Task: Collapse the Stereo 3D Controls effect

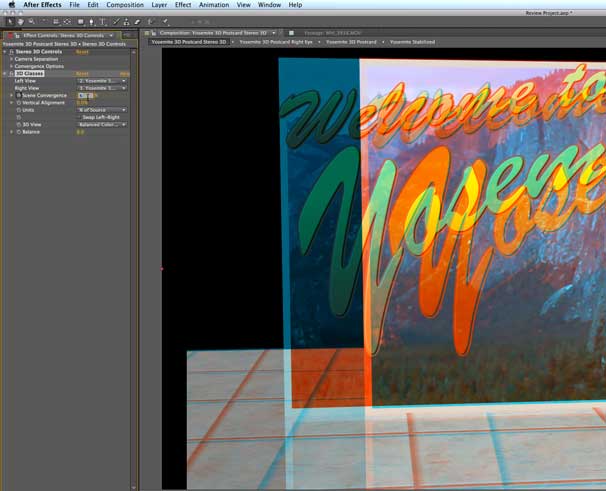Action: [x=5, y=52]
